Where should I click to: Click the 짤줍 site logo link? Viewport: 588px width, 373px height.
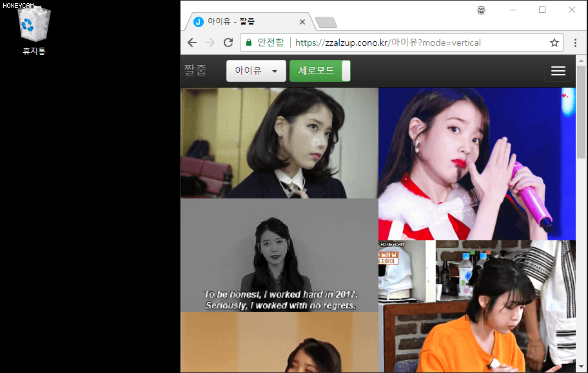(195, 70)
